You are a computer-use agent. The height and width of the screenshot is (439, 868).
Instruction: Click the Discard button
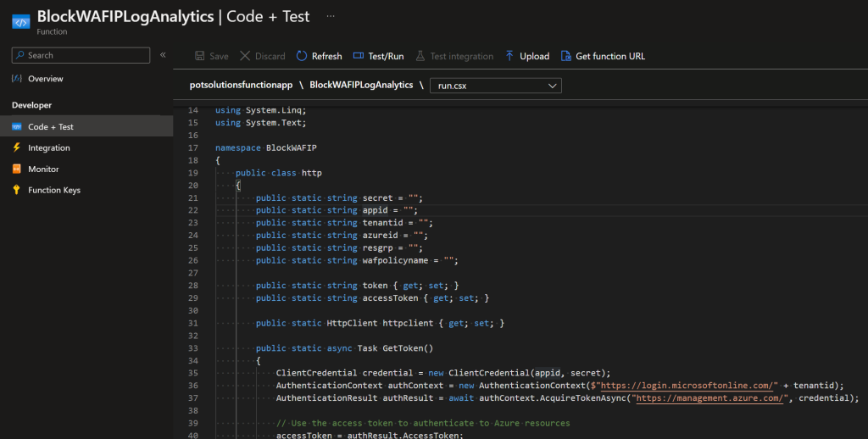tap(262, 56)
